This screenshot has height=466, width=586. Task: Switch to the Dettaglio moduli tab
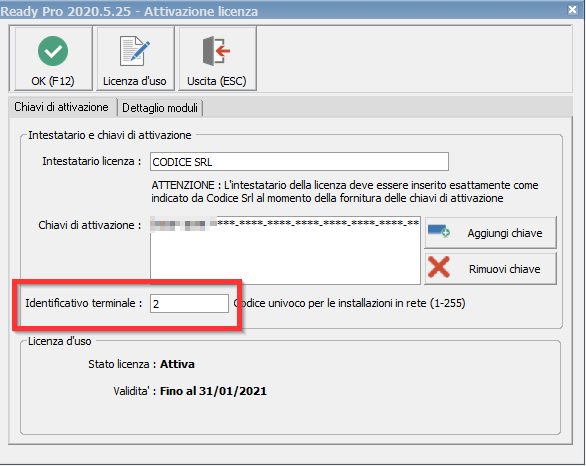click(160, 108)
